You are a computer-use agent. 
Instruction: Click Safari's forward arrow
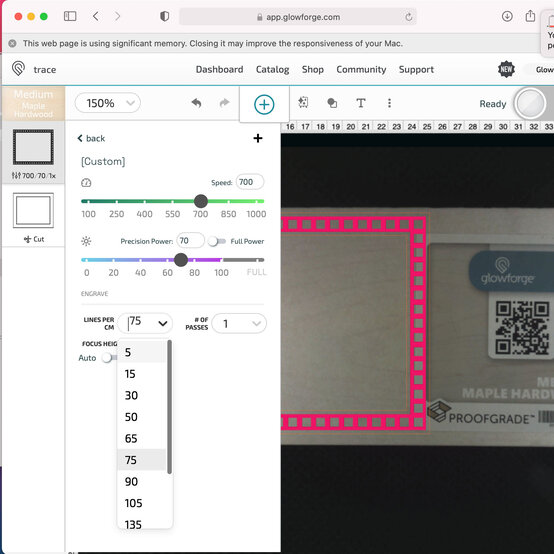118,16
